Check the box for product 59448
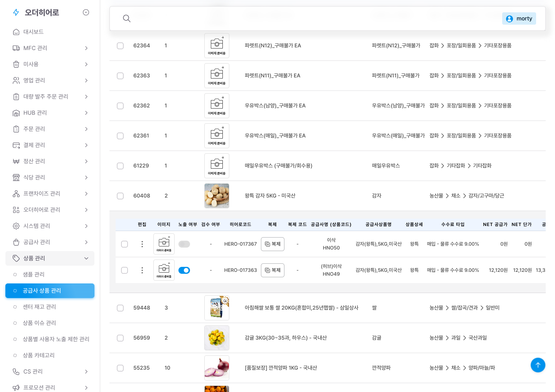The image size is (555, 392). [x=120, y=308]
